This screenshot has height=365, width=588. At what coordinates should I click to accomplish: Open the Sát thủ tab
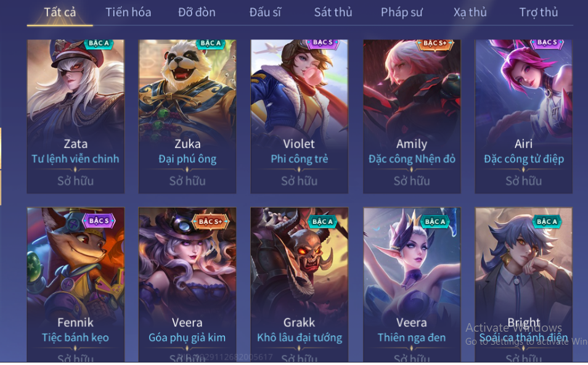tap(333, 12)
